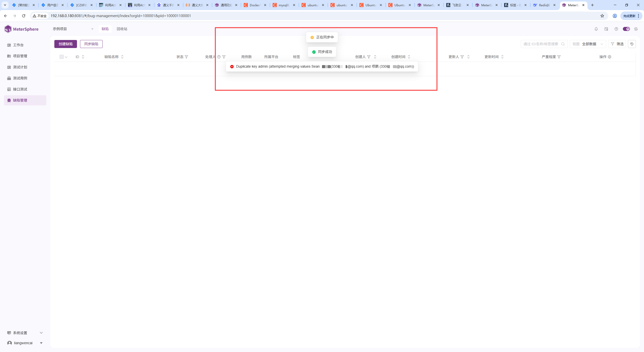Click the 创建缺陷 button
The image size is (644, 352).
click(66, 44)
